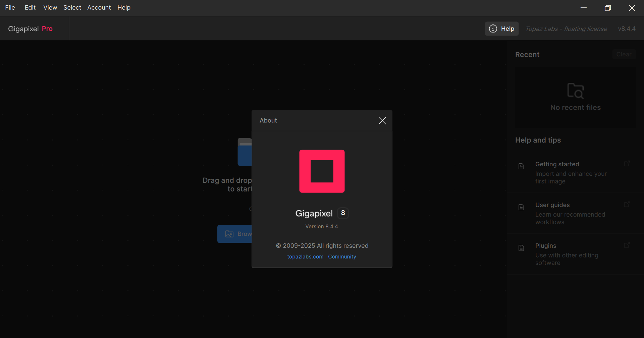
Task: Open the Edit menu
Action: click(30, 8)
